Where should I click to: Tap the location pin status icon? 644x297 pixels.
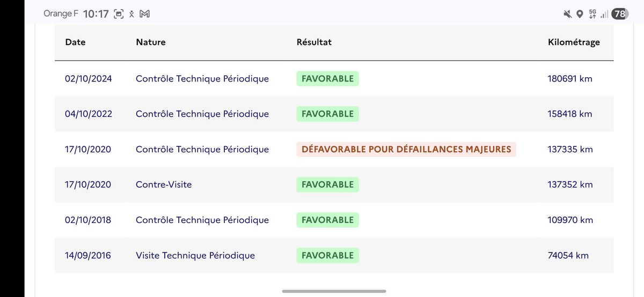(580, 14)
